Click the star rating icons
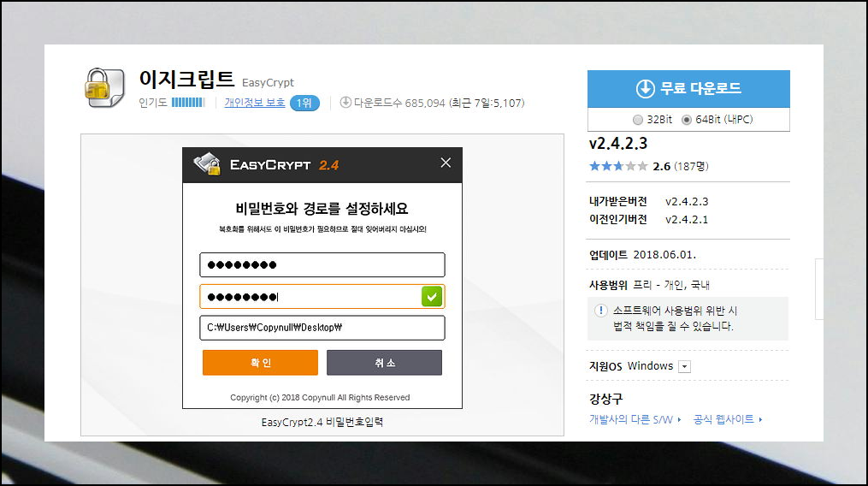 click(617, 166)
